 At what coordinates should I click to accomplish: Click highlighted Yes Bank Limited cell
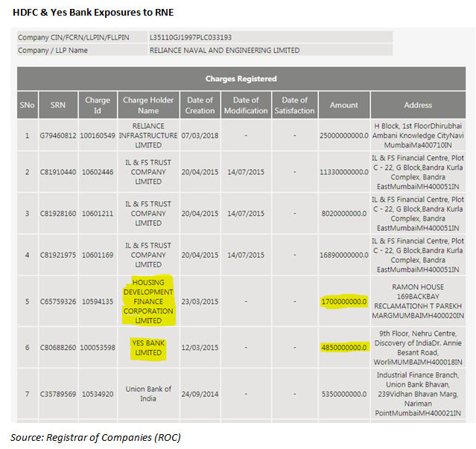(148, 348)
